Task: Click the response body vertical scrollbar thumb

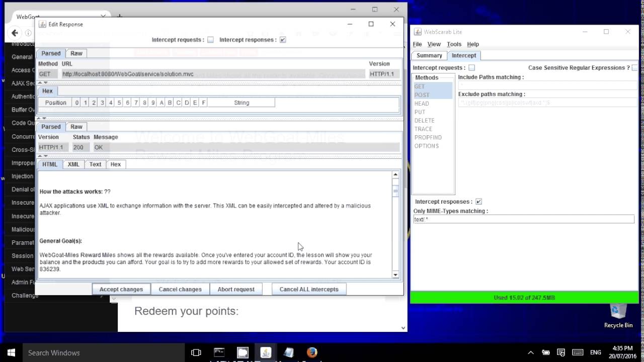Action: point(395,191)
